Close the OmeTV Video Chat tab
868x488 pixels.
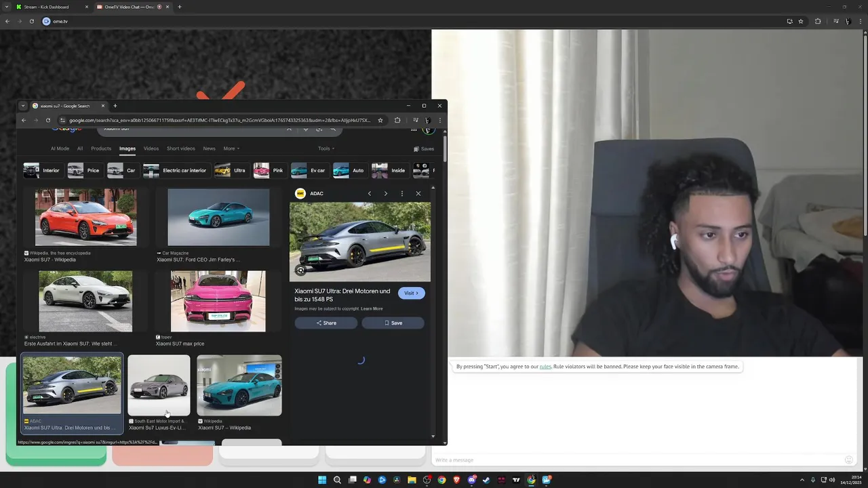click(x=167, y=7)
